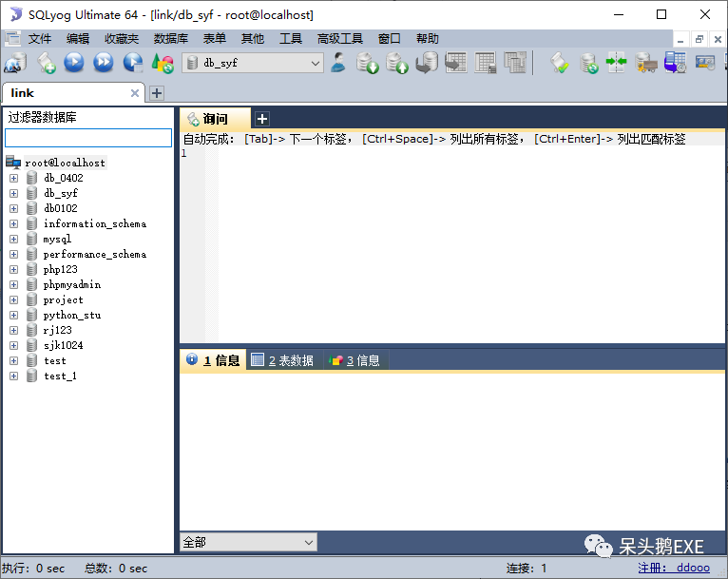Open the 表单 menu
The image size is (728, 579).
click(215, 39)
